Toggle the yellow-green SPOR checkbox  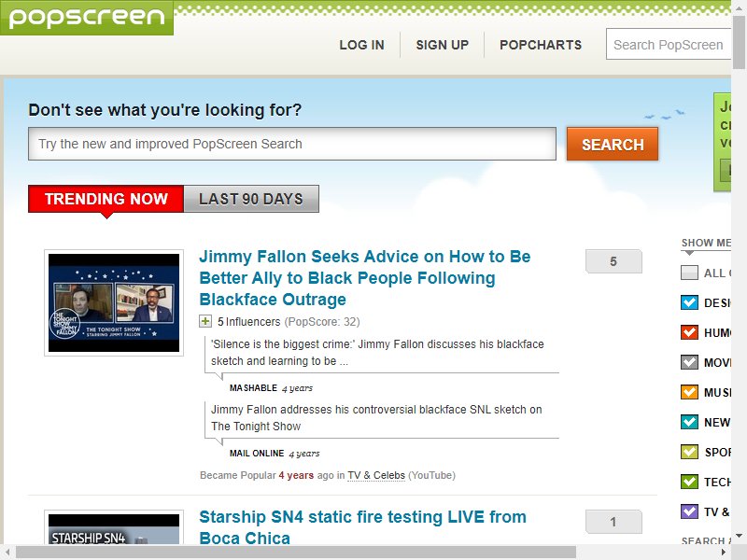689,452
